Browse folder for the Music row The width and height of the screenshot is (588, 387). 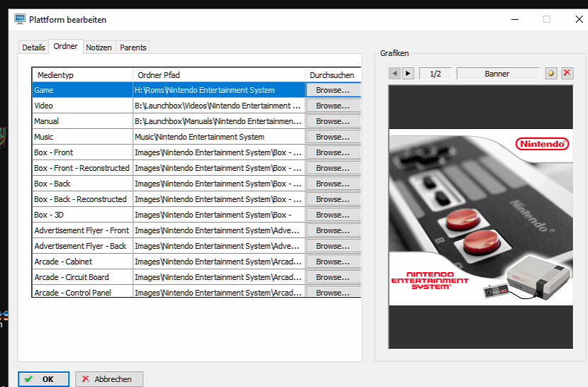click(333, 137)
